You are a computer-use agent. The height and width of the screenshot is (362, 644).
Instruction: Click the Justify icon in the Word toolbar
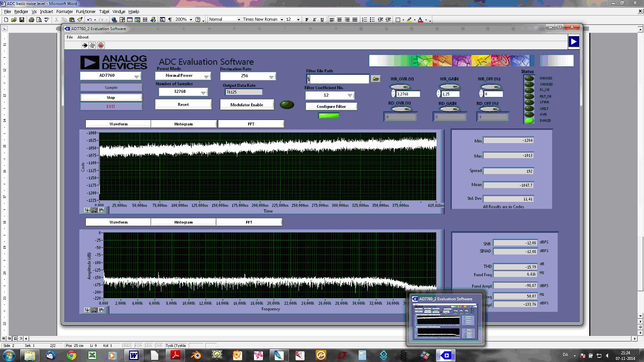pyautogui.click(x=355, y=20)
